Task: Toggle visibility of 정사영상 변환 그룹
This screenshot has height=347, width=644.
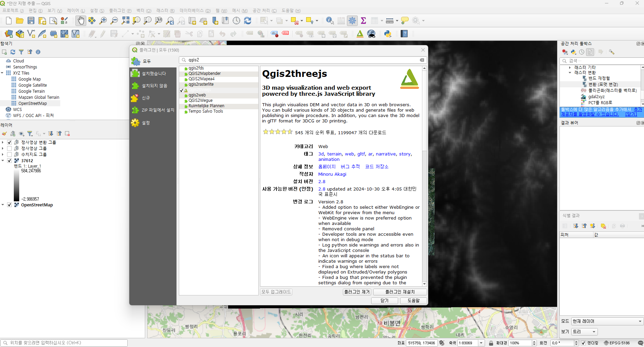Action: click(x=9, y=142)
